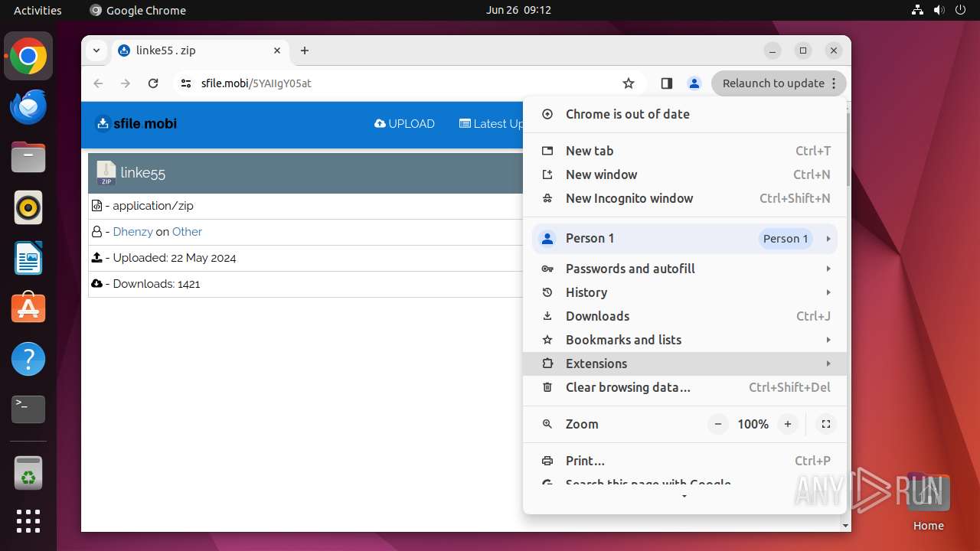Open the Trash in the dock
Image resolution: width=980 pixels, height=551 pixels.
28,474
